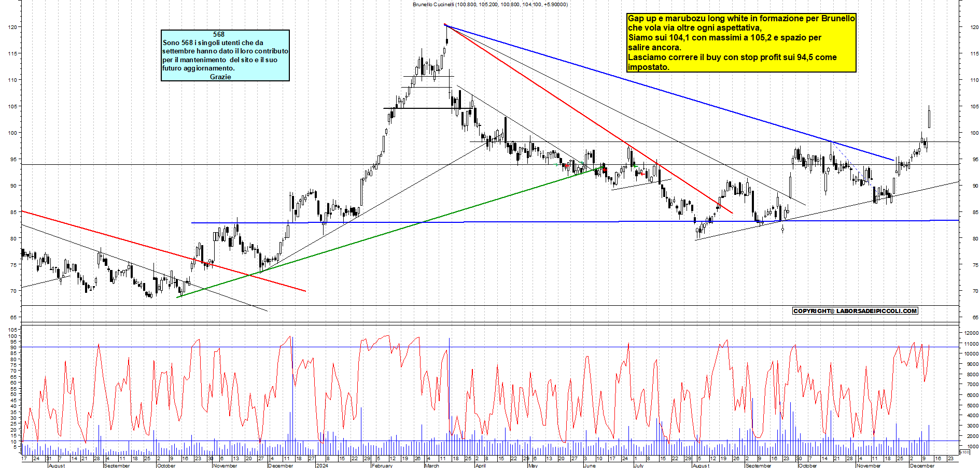Click the 'April' month label on the date axis
This screenshot has width=980, height=468.
[x=481, y=465]
